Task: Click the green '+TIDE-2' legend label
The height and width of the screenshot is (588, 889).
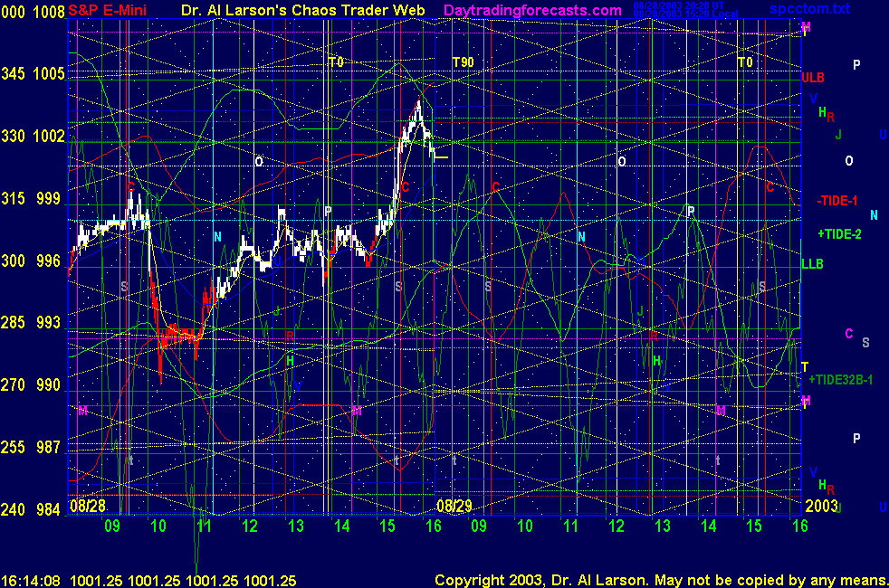Action: point(839,234)
